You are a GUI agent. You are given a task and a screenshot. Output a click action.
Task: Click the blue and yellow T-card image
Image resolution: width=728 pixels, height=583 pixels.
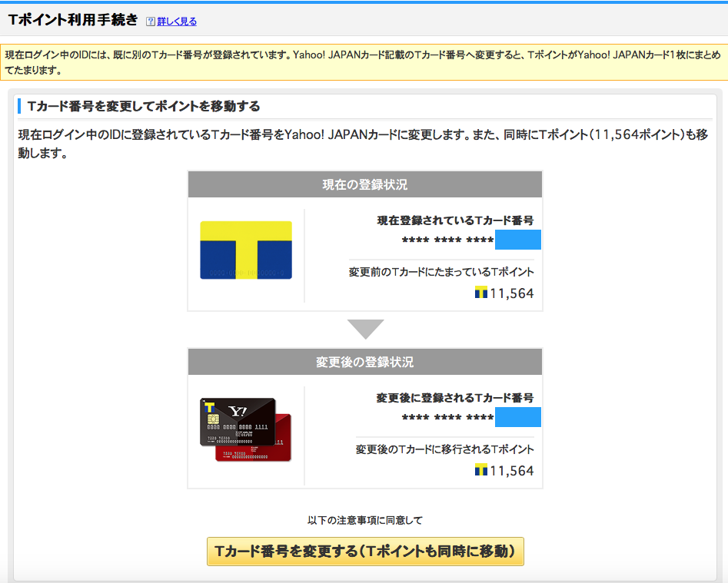(x=246, y=250)
